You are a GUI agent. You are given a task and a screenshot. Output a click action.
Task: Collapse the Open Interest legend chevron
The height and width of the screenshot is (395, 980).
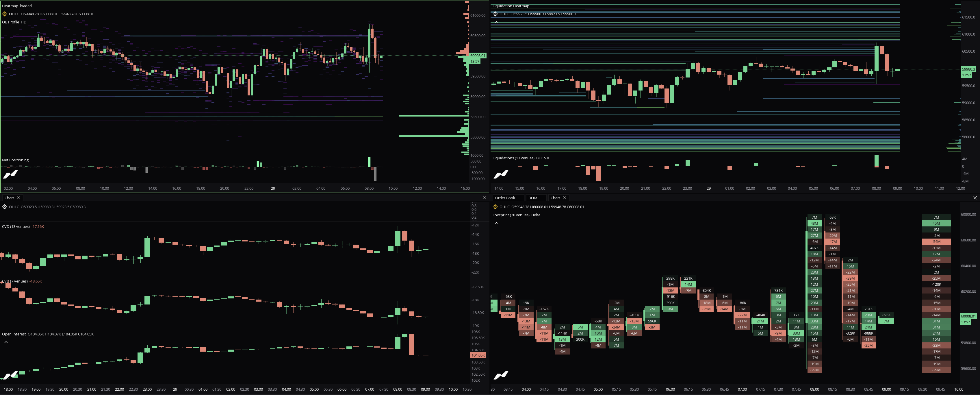pyautogui.click(x=6, y=342)
